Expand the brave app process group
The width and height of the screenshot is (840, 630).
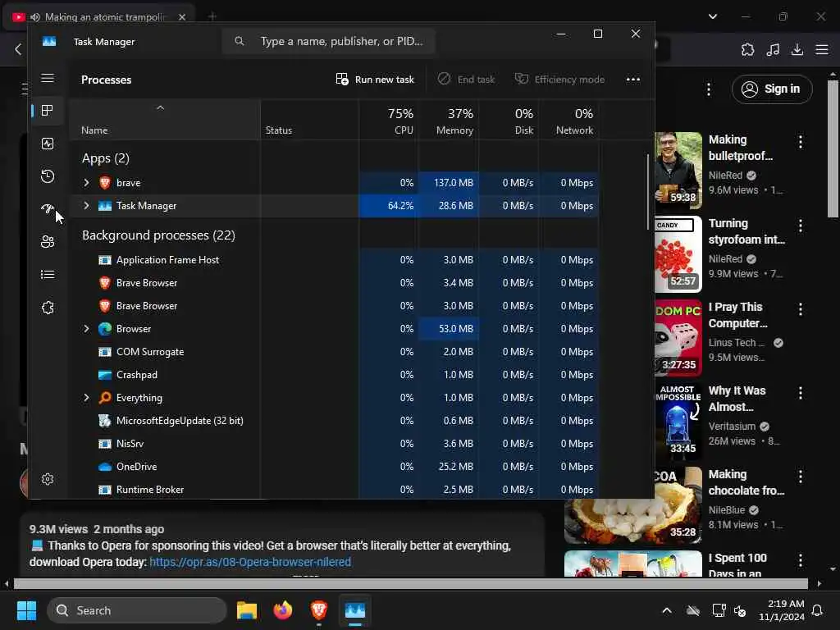point(86,183)
